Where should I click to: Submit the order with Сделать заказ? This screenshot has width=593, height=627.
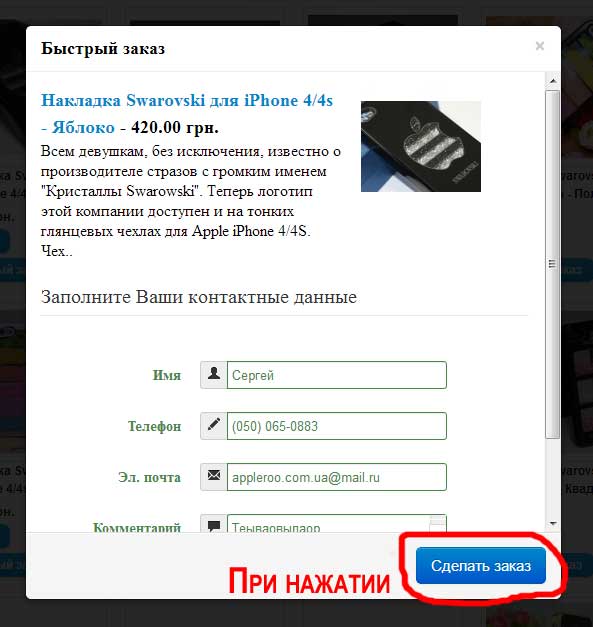481,566
